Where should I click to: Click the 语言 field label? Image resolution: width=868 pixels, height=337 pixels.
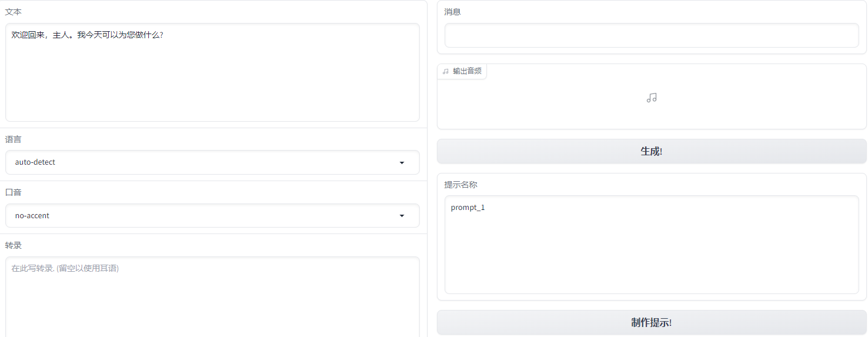click(14, 139)
